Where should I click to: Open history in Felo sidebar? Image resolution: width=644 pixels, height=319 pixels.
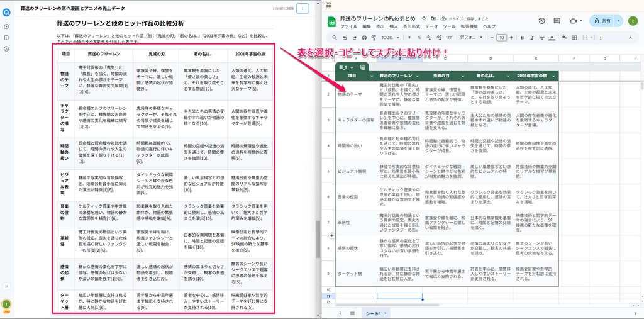[6, 49]
